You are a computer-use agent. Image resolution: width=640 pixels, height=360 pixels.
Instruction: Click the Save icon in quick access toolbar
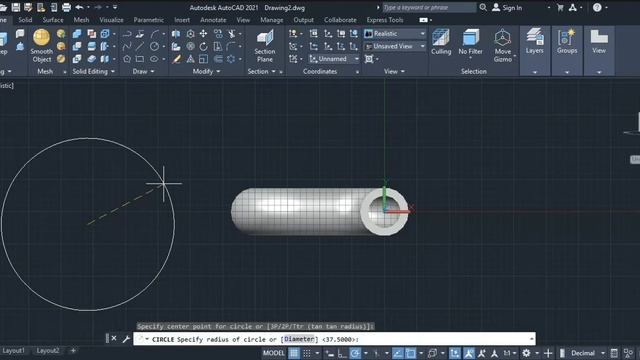click(16, 7)
